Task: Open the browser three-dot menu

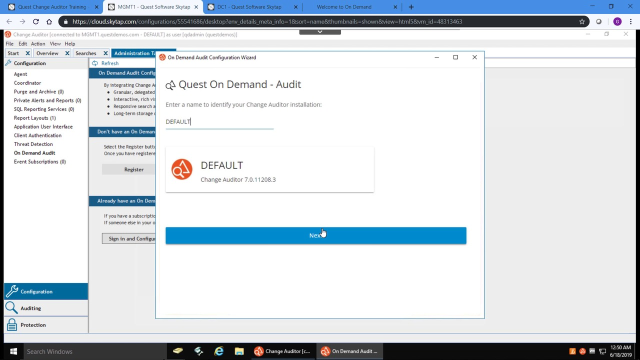Action: point(631,22)
